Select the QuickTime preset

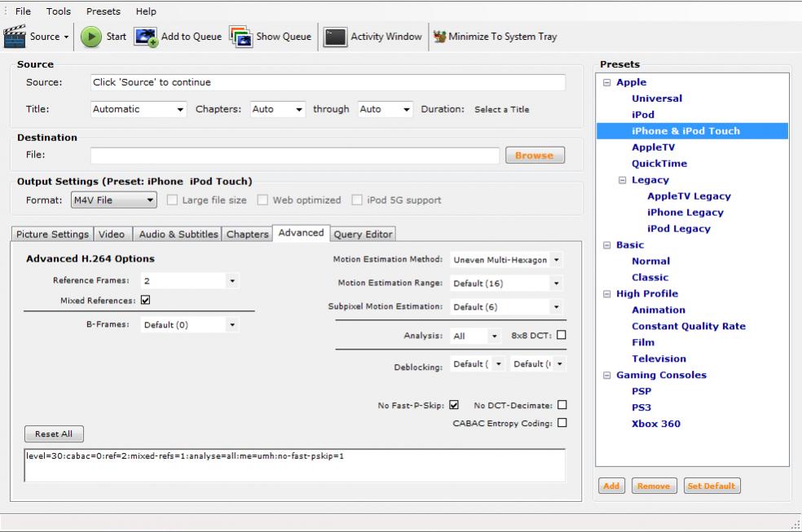pos(659,164)
